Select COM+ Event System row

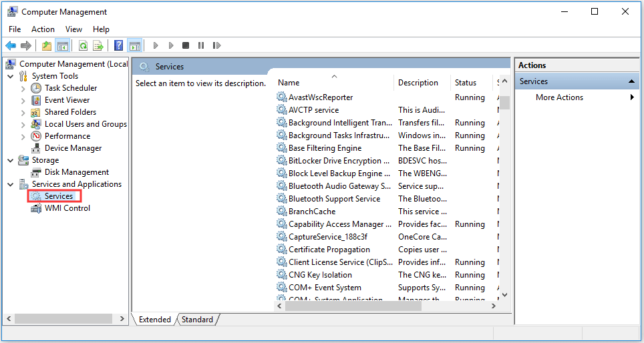[x=386, y=288]
